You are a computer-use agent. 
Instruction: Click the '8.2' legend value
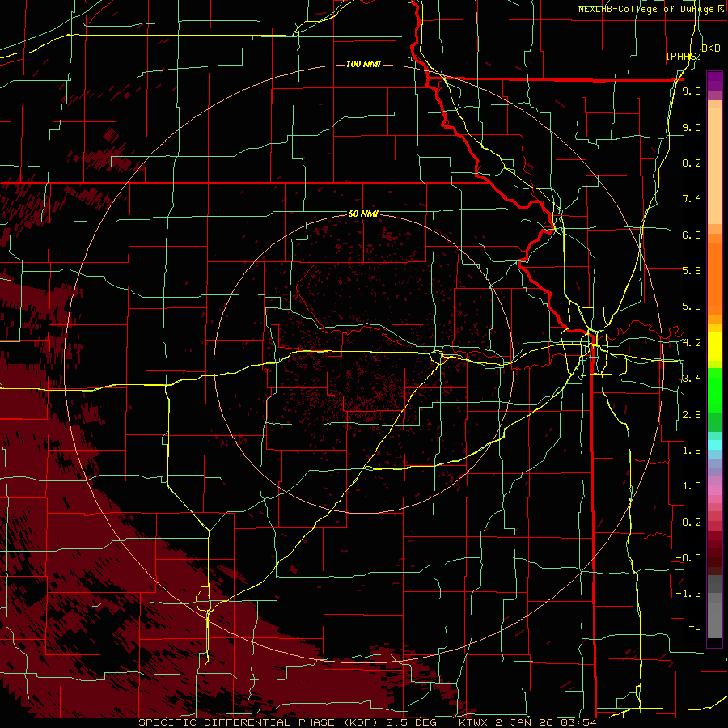pyautogui.click(x=692, y=163)
